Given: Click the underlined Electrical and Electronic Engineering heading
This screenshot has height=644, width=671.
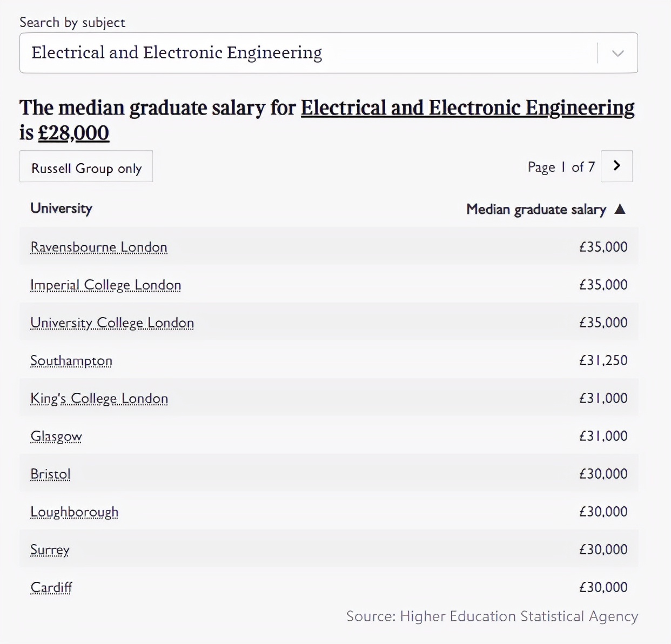Looking at the screenshot, I should (468, 108).
